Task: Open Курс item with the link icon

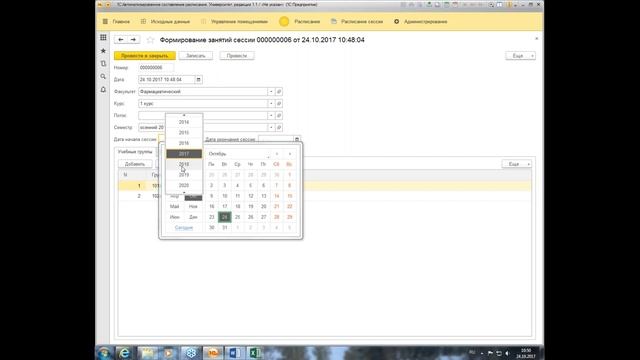Action: (279, 104)
